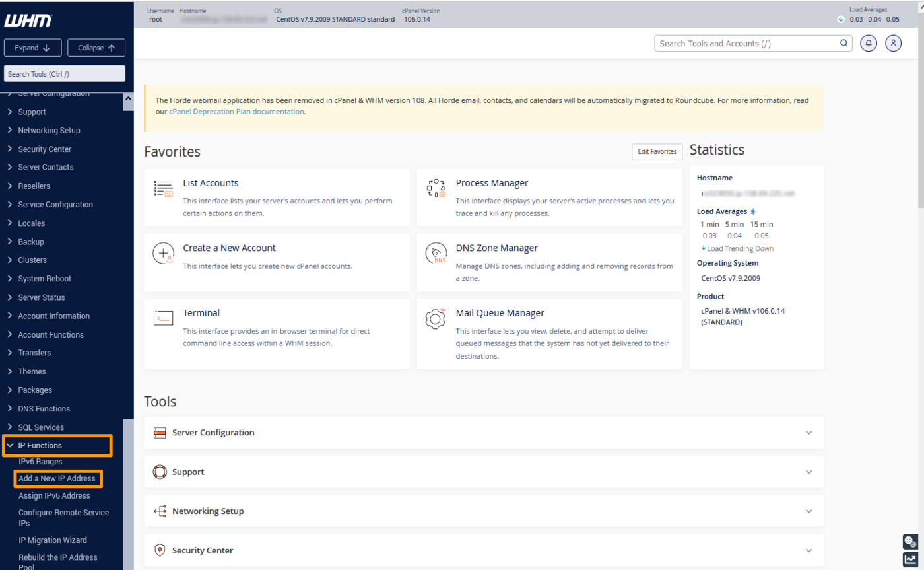The height and width of the screenshot is (570, 924).
Task: Open the cPanel Deprecation Plan documentation link
Action: tap(236, 112)
